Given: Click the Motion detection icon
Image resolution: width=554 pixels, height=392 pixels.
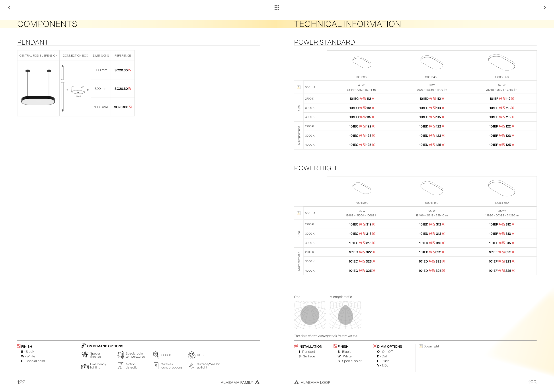Looking at the screenshot, I should click(120, 366).
